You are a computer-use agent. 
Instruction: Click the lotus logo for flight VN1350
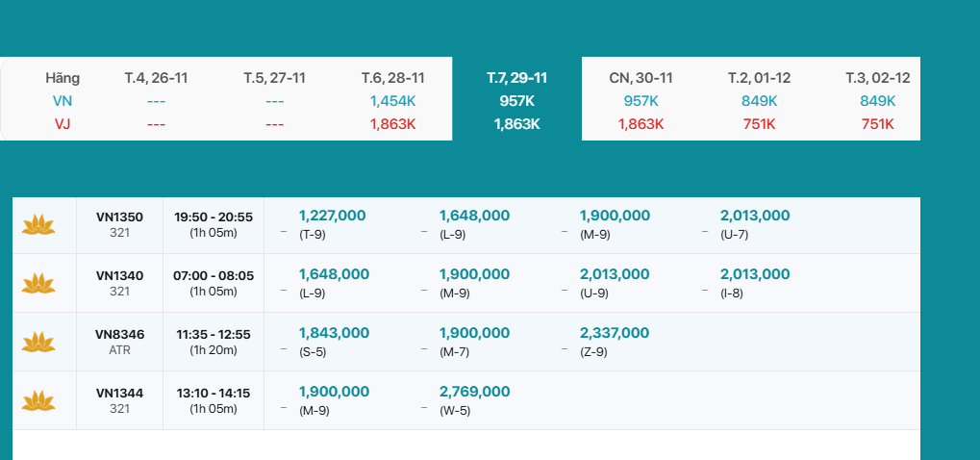pyautogui.click(x=38, y=225)
